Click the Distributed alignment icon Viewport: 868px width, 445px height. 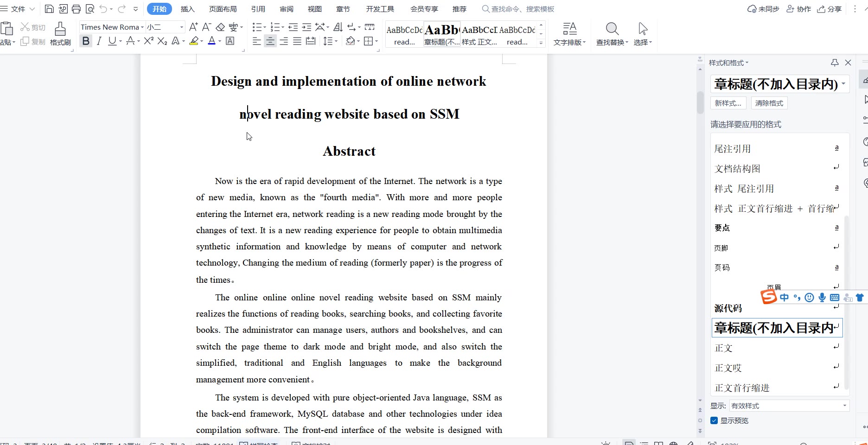pyautogui.click(x=311, y=41)
